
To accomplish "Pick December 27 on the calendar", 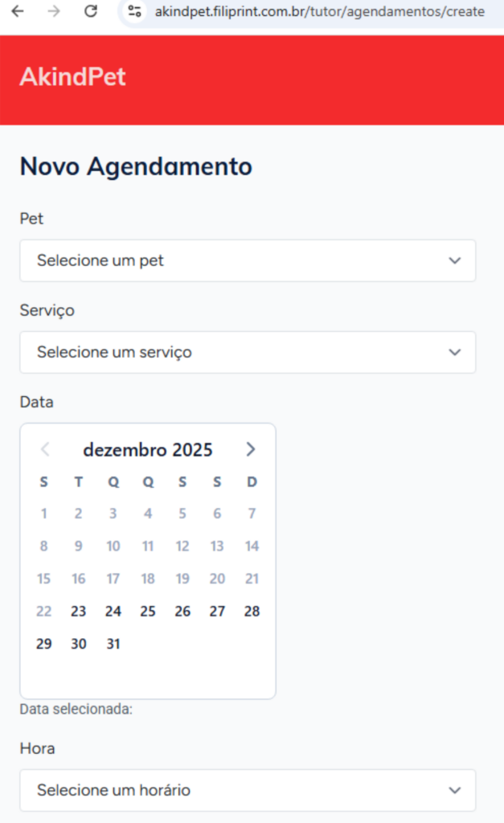I will 217,611.
